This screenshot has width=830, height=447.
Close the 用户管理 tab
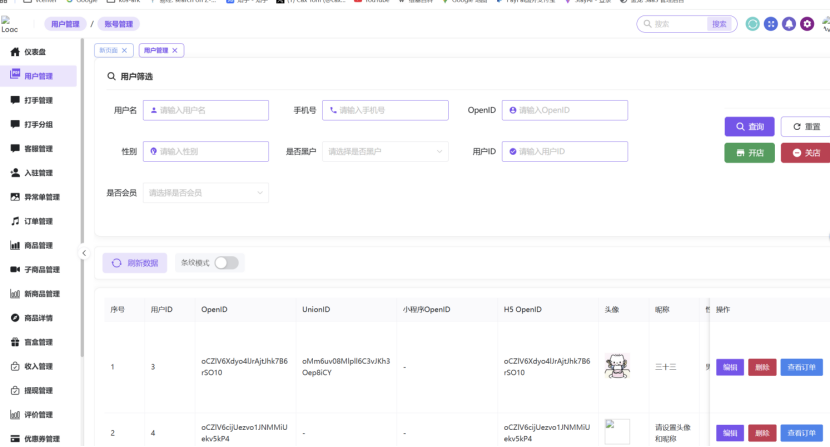pos(175,50)
